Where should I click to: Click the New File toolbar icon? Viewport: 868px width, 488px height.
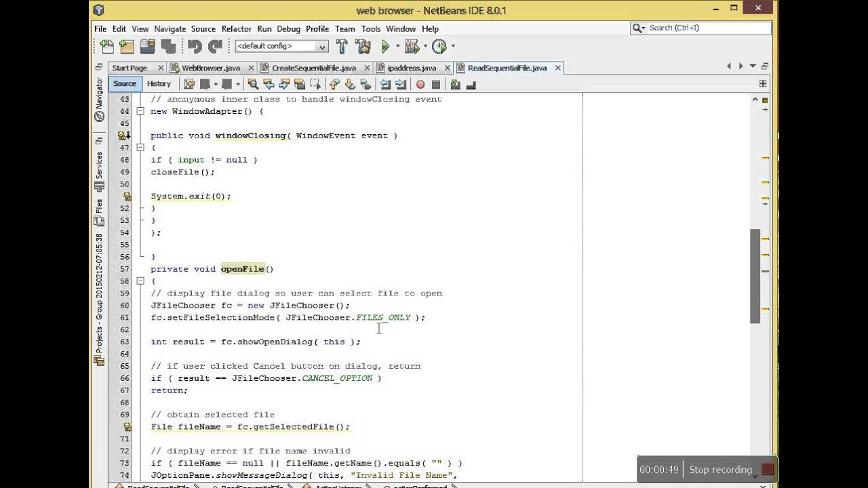(x=107, y=46)
